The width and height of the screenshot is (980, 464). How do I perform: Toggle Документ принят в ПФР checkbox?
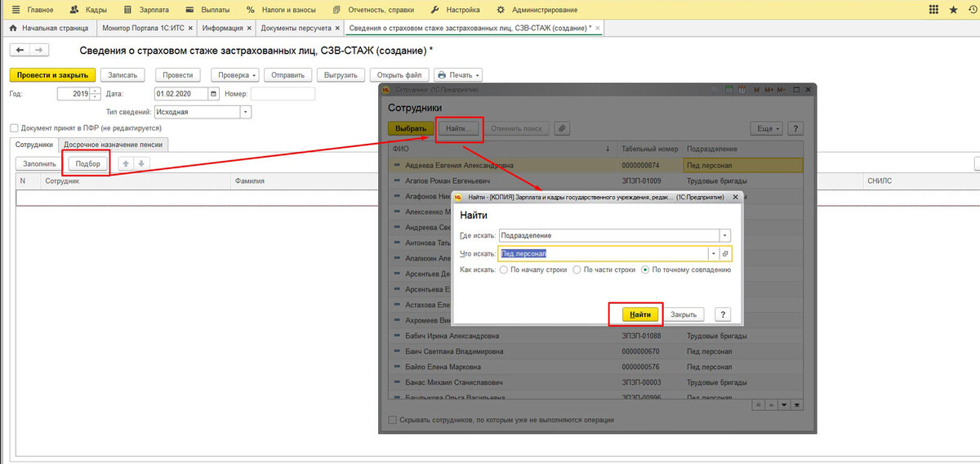14,128
